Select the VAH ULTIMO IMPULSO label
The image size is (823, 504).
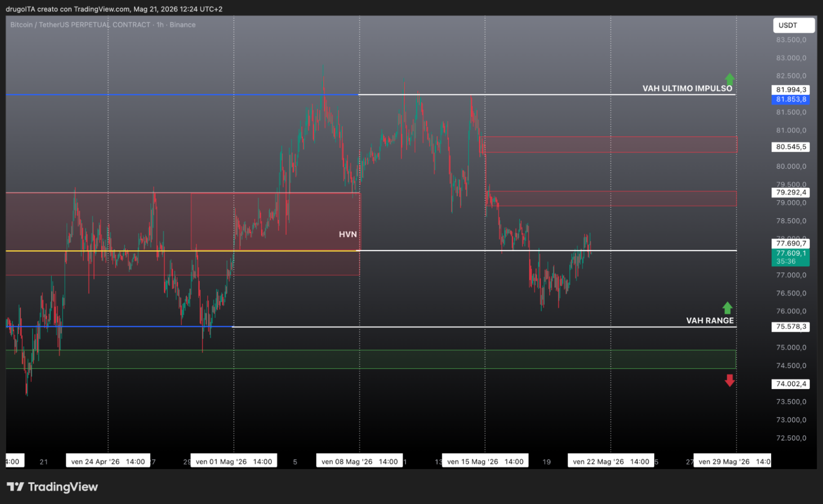(x=687, y=88)
